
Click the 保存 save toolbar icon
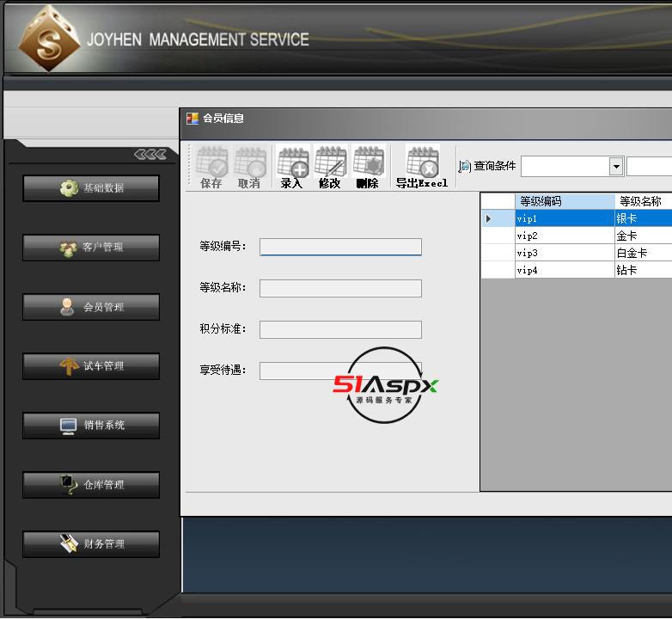point(211,167)
